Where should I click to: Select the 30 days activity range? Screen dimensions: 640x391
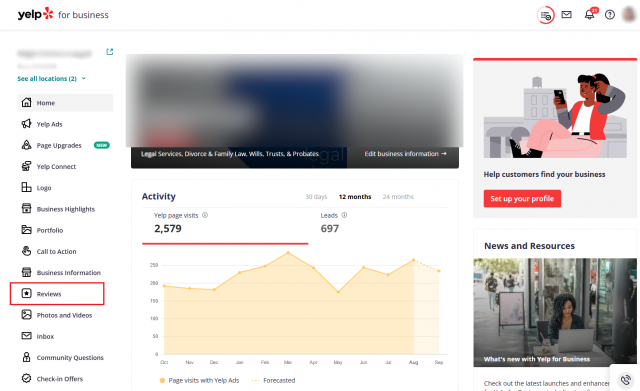click(x=316, y=197)
